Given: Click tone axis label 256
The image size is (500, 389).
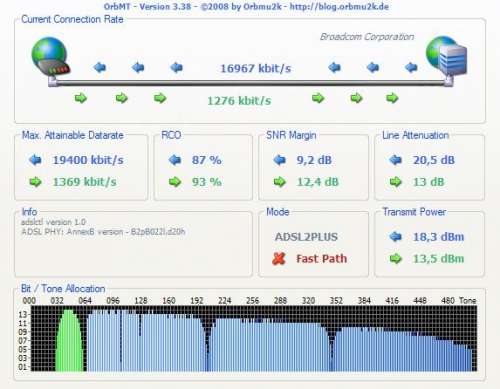Looking at the screenshot, I should [252, 301].
